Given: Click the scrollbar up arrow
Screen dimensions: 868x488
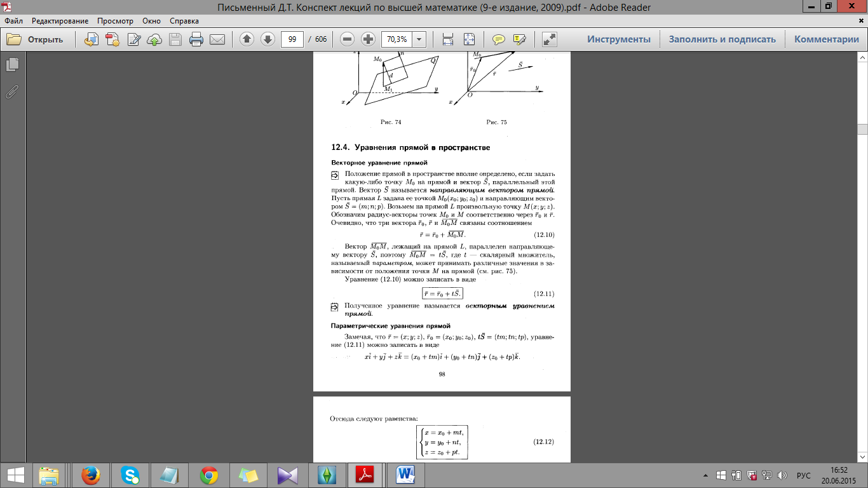Looking at the screenshot, I should 862,58.
